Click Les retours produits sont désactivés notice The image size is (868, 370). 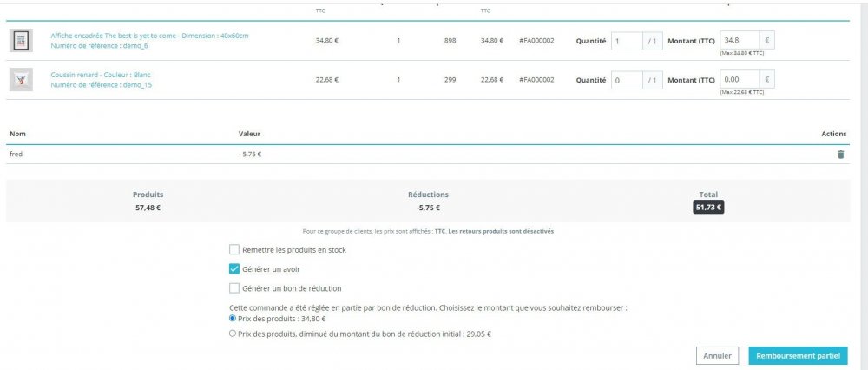pyautogui.click(x=500, y=232)
